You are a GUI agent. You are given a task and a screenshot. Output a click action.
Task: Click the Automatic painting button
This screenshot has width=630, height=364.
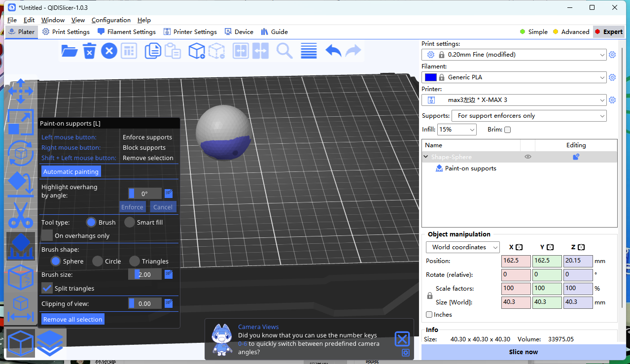coord(71,171)
